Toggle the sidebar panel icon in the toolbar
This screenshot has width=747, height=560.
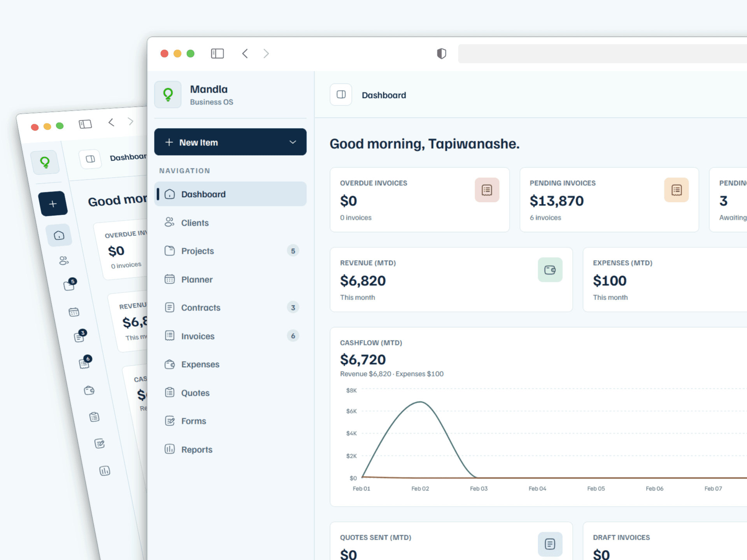click(x=217, y=53)
